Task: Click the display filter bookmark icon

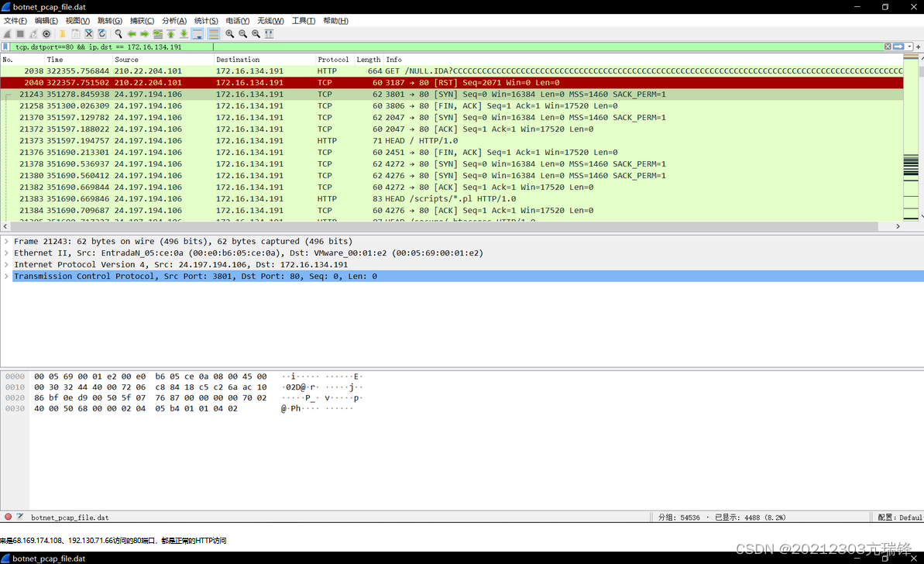Action: tap(6, 46)
